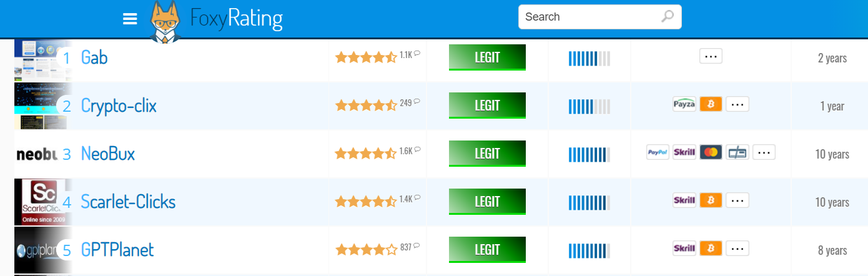
Task: Click the star rating for Scarlet-Clicks
Action: coord(366,202)
